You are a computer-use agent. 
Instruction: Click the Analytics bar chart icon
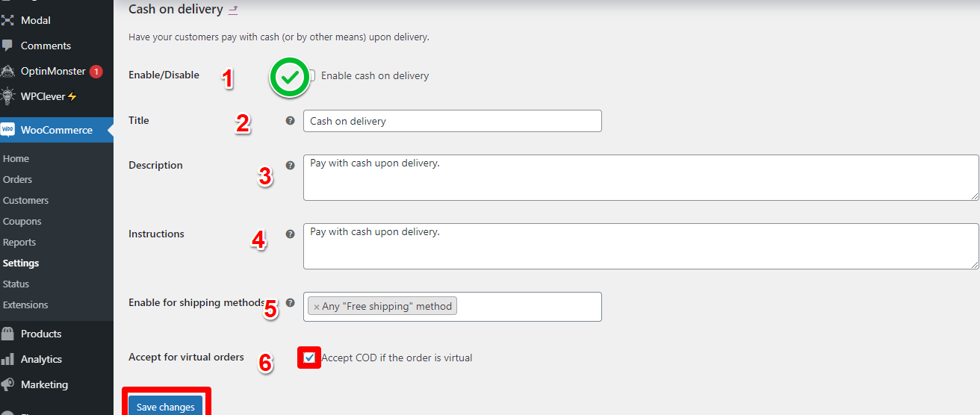(8, 359)
